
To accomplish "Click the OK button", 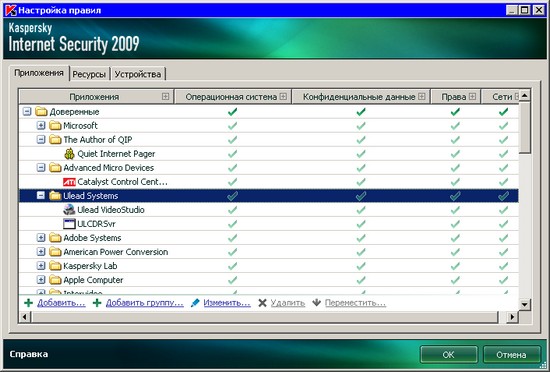I will pos(449,354).
